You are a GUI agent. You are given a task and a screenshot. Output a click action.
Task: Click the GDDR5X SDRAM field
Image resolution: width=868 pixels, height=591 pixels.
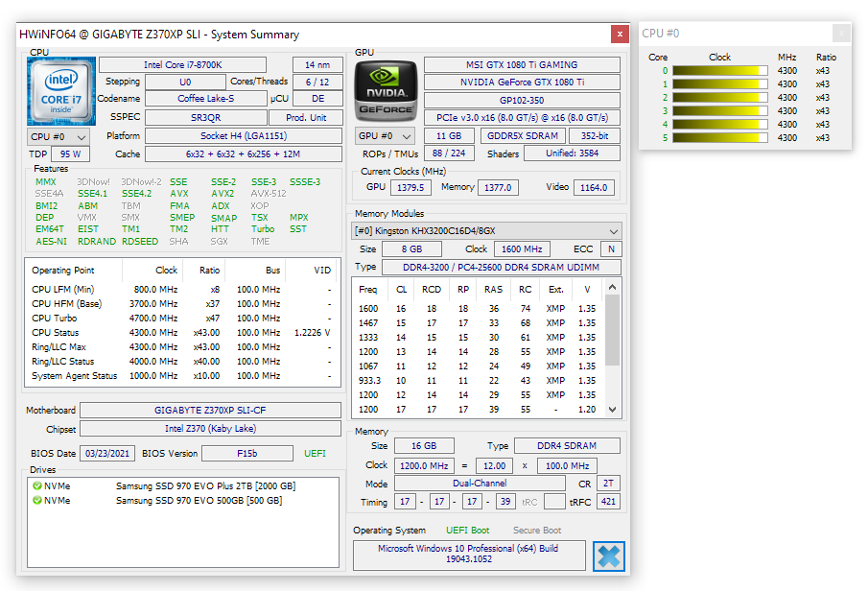click(523, 135)
